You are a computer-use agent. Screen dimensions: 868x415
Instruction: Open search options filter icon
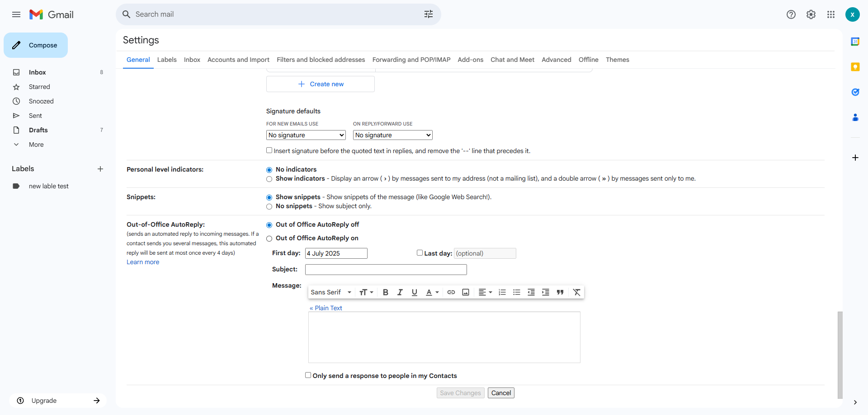(x=429, y=14)
